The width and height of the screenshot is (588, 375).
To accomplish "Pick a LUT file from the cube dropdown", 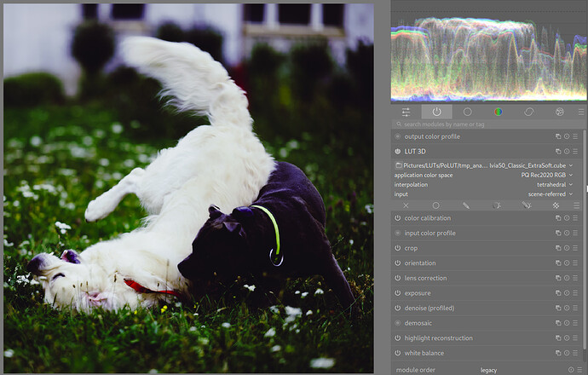I will 488,165.
